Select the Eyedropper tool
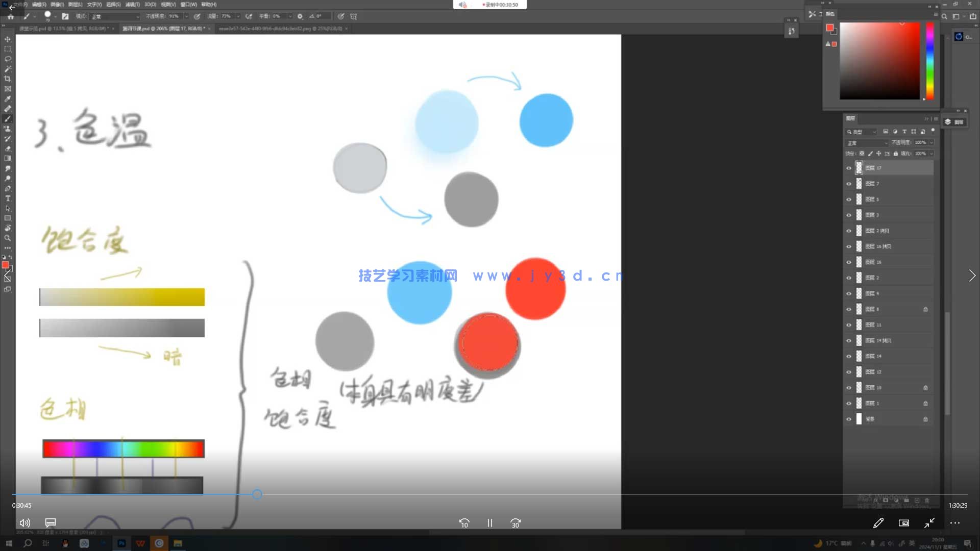Image resolution: width=980 pixels, height=551 pixels. pyautogui.click(x=8, y=99)
